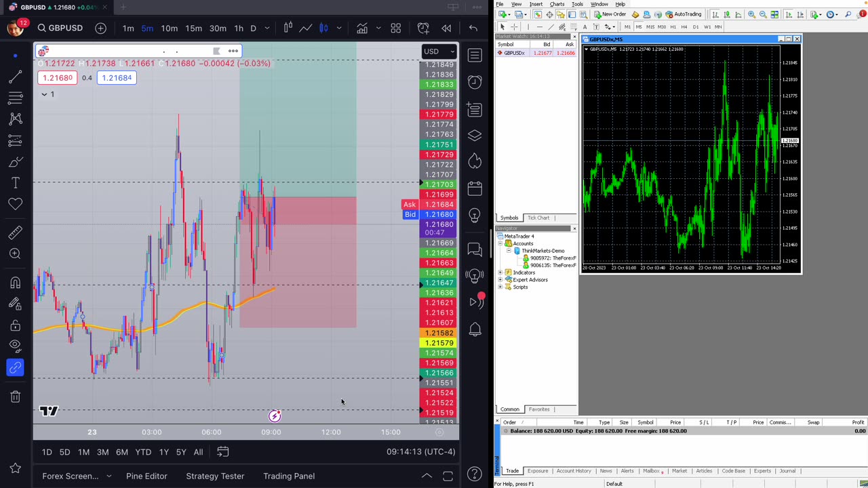
Task: Open the Strategy Tester tab
Action: click(x=215, y=476)
